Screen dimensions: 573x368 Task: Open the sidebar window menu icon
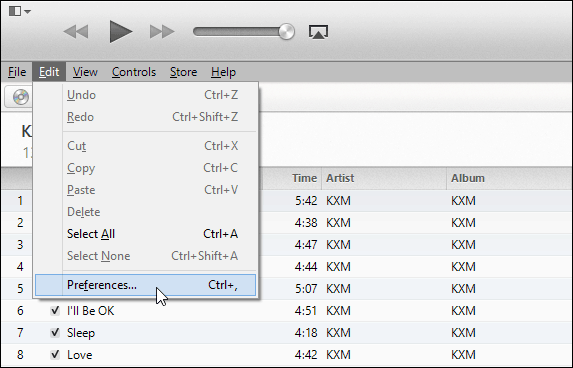[x=19, y=11]
